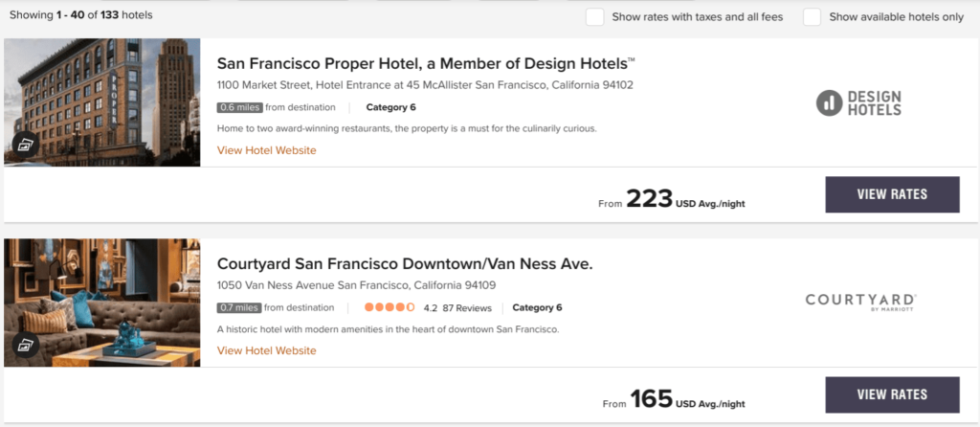Screen dimensions: 980x427
Task: View rates for Courtyard Downtown/Van Ness
Action: pyautogui.click(x=892, y=394)
